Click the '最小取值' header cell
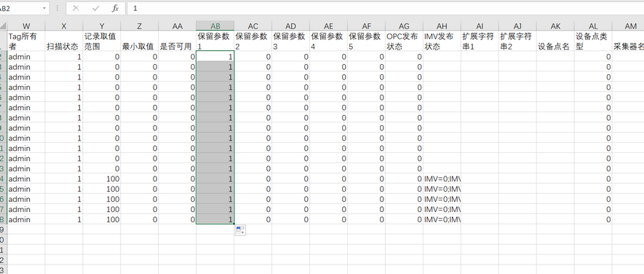644x274 pixels. coord(139,41)
